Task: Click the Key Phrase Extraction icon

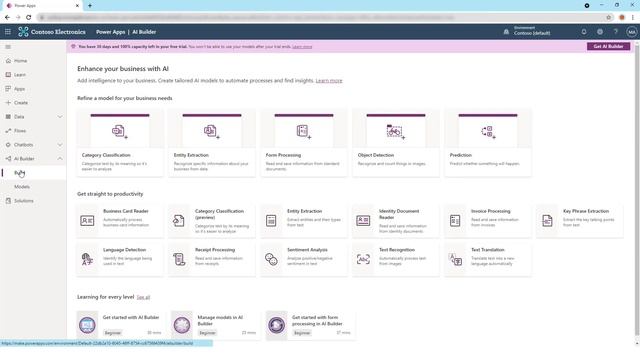Action: pos(547,221)
